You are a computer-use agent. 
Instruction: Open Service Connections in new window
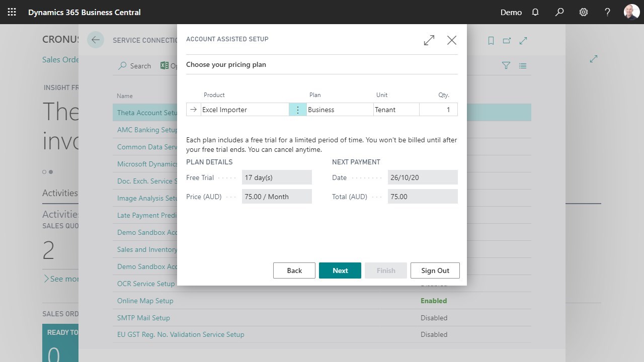pyautogui.click(x=507, y=41)
